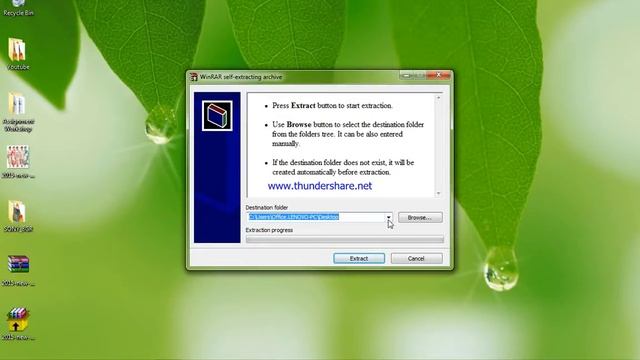
Task: Click the www.thundershare.net text
Action: pyautogui.click(x=320, y=186)
